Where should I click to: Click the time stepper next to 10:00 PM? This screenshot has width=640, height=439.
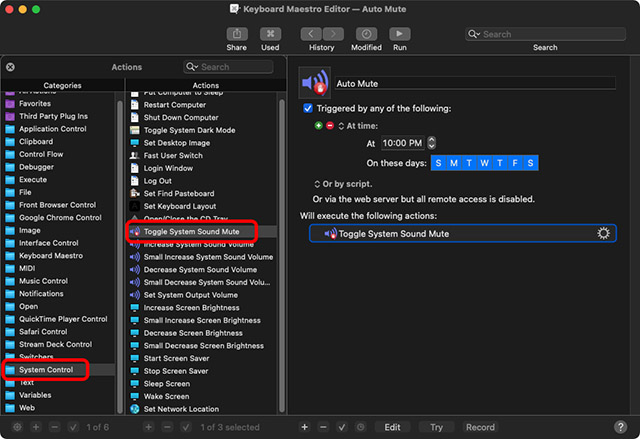pyautogui.click(x=431, y=143)
